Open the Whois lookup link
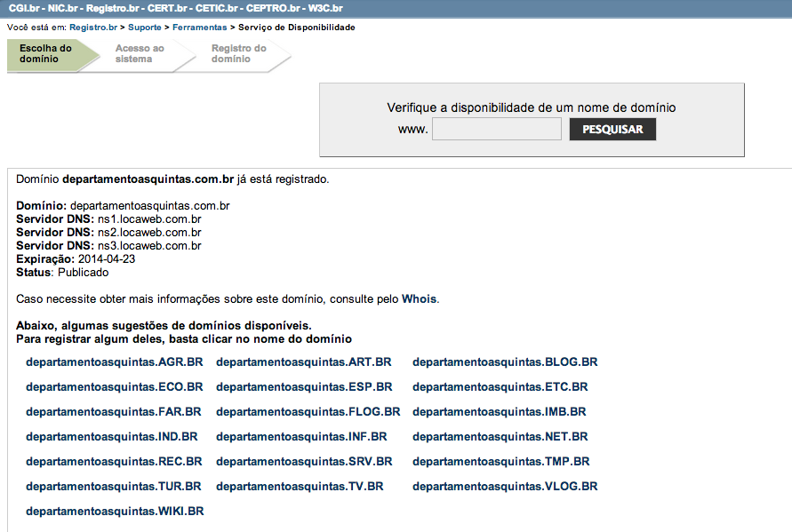This screenshot has width=792, height=532. pyautogui.click(x=420, y=299)
